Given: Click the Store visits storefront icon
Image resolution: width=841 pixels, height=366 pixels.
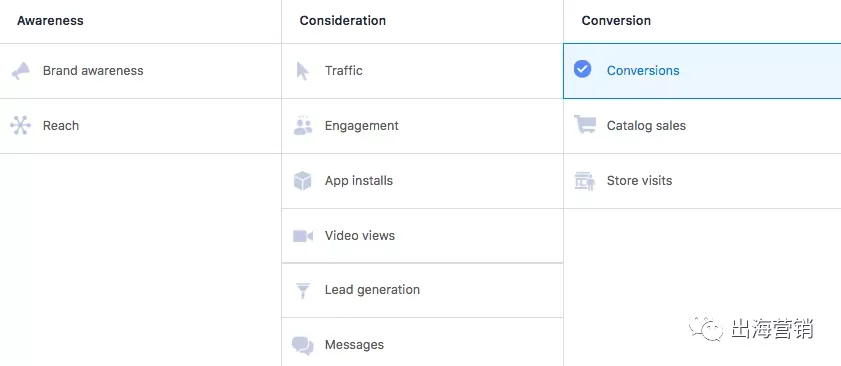Looking at the screenshot, I should pyautogui.click(x=585, y=181).
